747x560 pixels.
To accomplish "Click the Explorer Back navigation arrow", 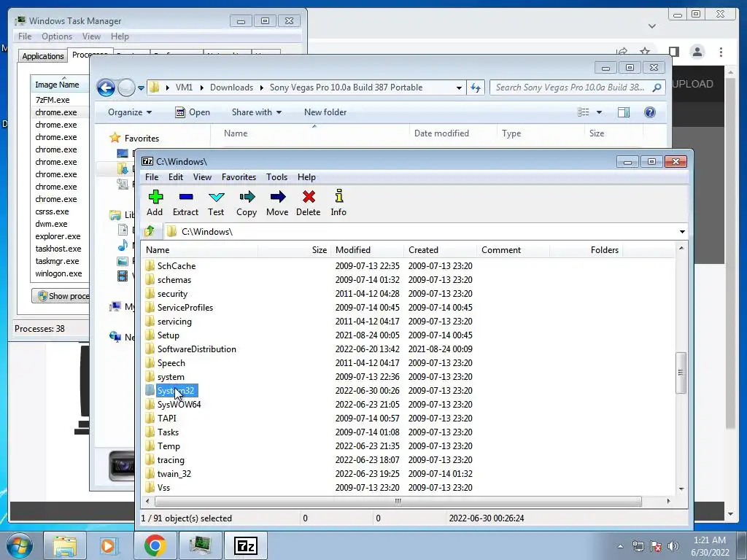I will pyautogui.click(x=106, y=87).
